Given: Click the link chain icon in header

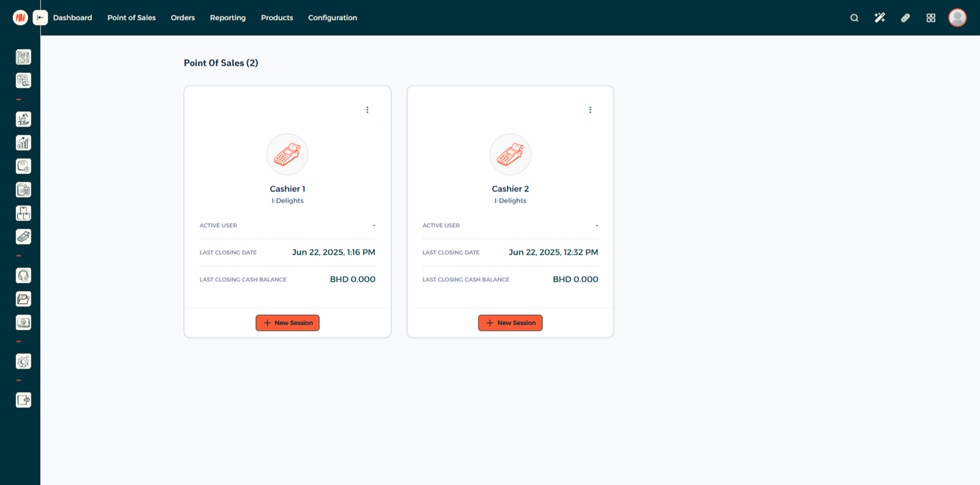Looking at the screenshot, I should coord(905,18).
